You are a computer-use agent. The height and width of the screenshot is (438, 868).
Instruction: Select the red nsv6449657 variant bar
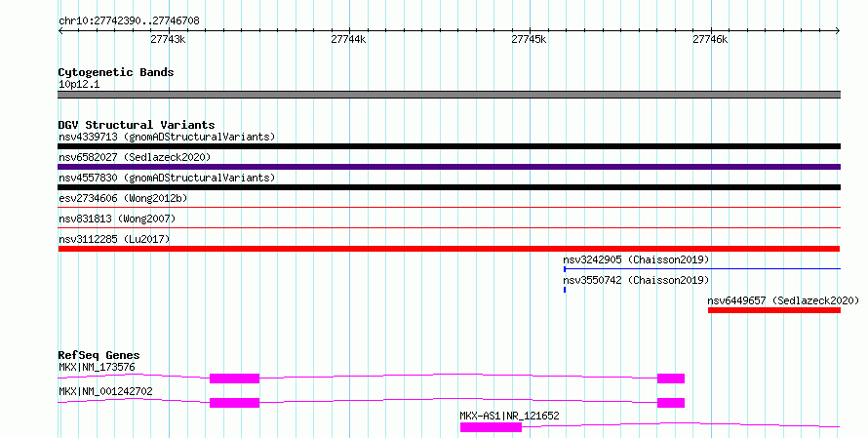[x=774, y=310]
